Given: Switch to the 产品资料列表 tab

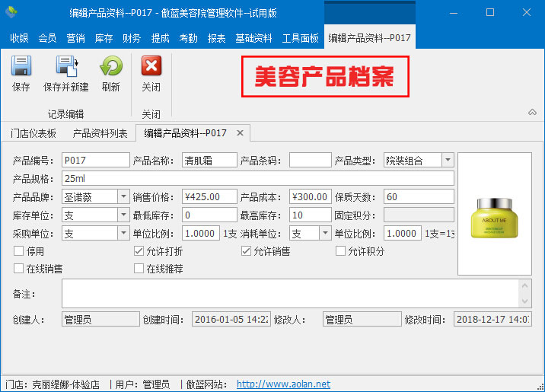Looking at the screenshot, I should point(100,132).
